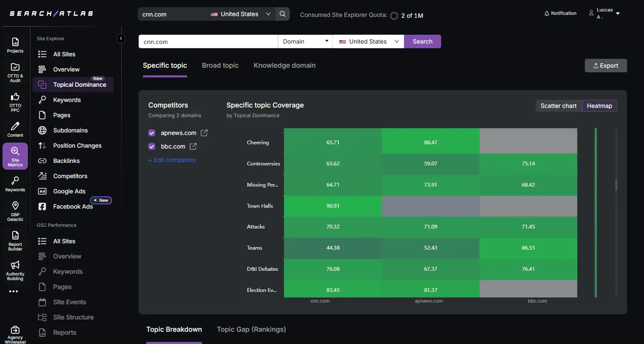The width and height of the screenshot is (644, 344).
Task: Uncheck the bbc.com competitor checkbox
Action: (152, 146)
